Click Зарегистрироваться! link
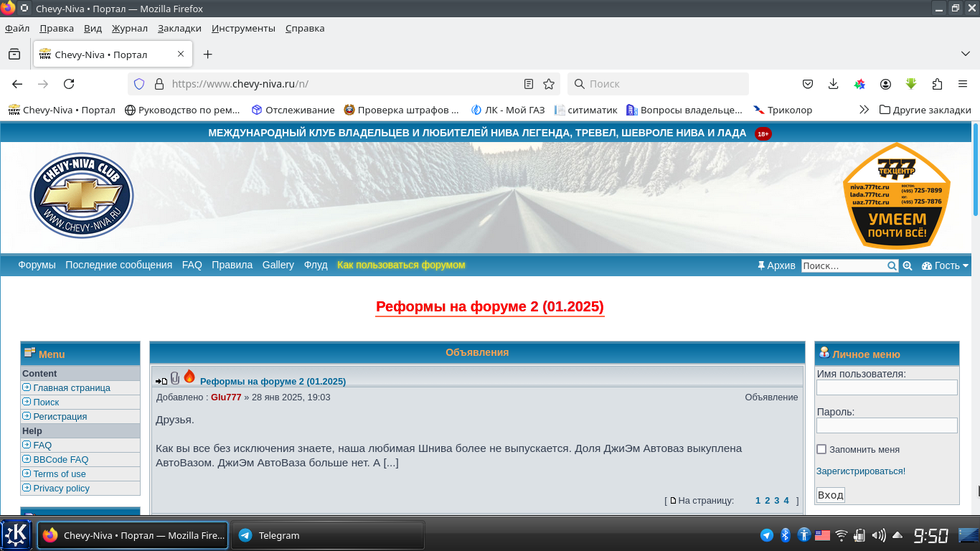980x551 pixels. pyautogui.click(x=861, y=471)
